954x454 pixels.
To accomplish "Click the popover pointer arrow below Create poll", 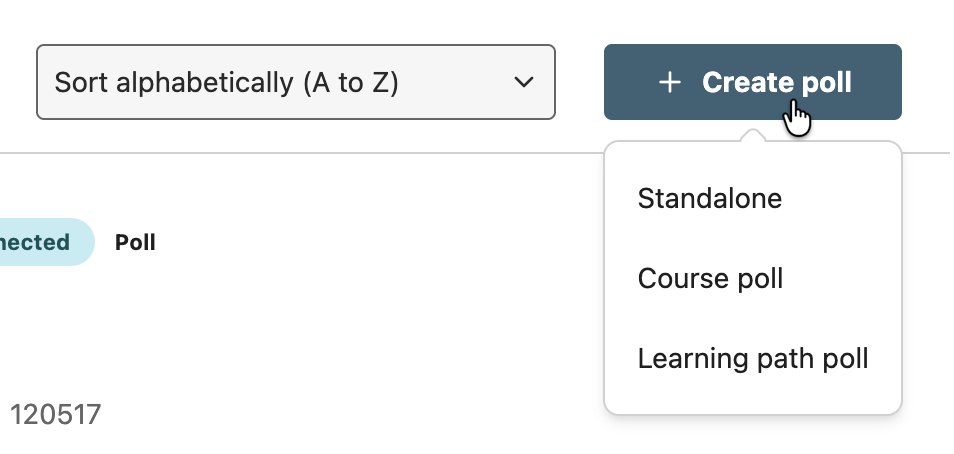I will (752, 136).
